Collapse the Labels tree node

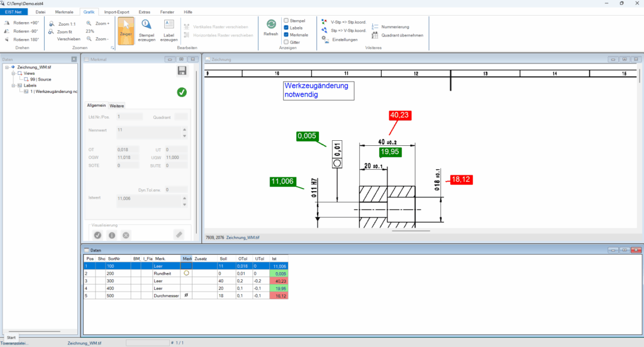[x=13, y=85]
